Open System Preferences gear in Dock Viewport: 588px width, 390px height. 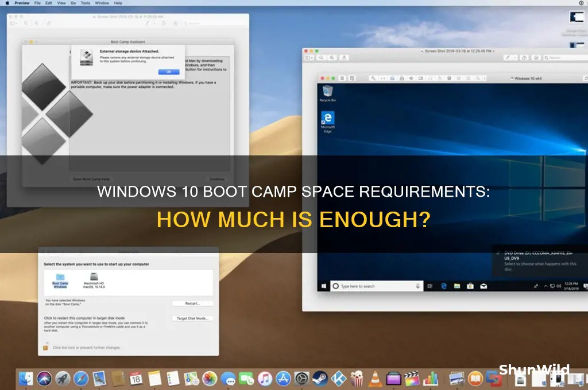pyautogui.click(x=301, y=379)
